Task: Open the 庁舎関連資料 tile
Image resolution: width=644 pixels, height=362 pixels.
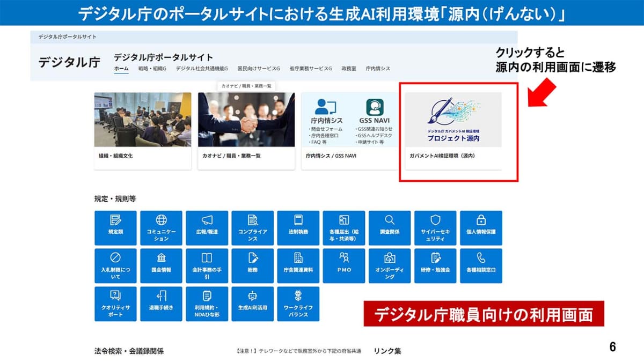Action: 298,266
